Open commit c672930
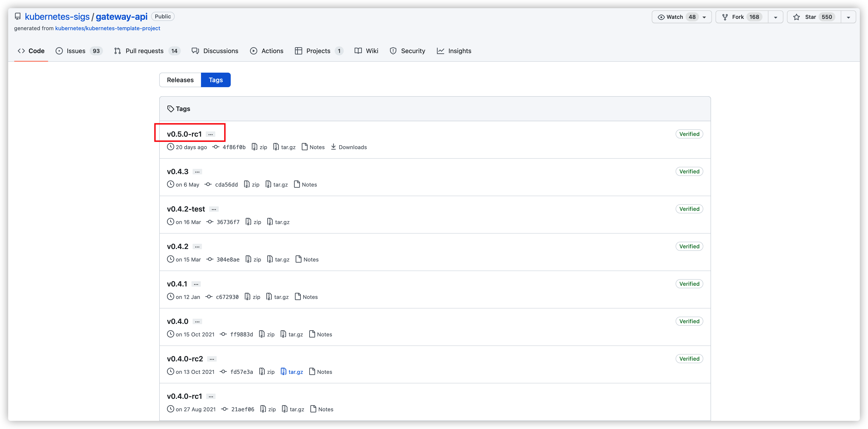Viewport: 868px width, 429px height. click(x=227, y=297)
